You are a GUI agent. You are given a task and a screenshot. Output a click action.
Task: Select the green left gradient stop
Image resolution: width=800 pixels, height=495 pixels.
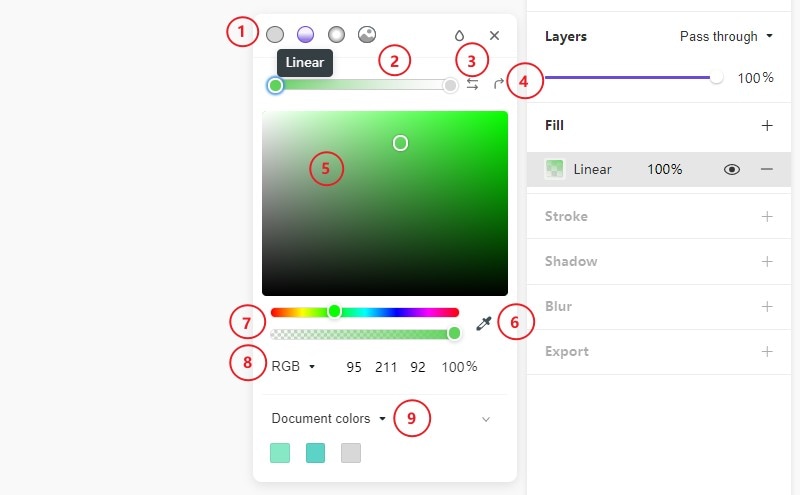pyautogui.click(x=275, y=86)
